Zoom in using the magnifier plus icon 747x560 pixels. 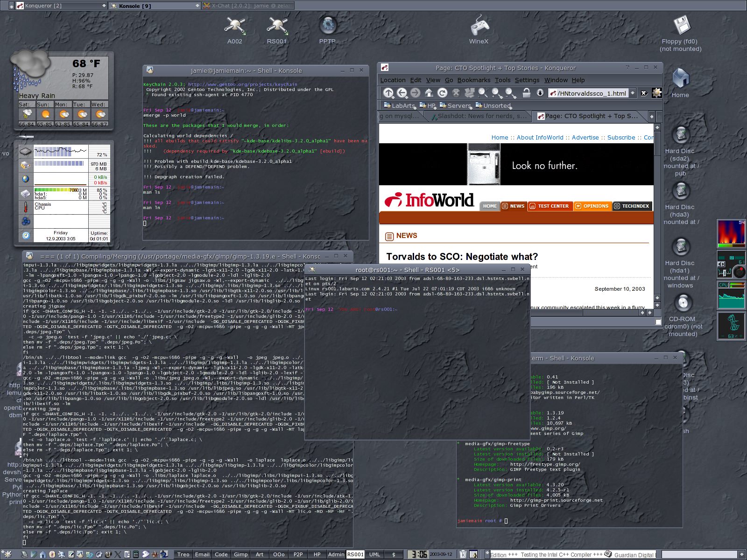coord(496,93)
